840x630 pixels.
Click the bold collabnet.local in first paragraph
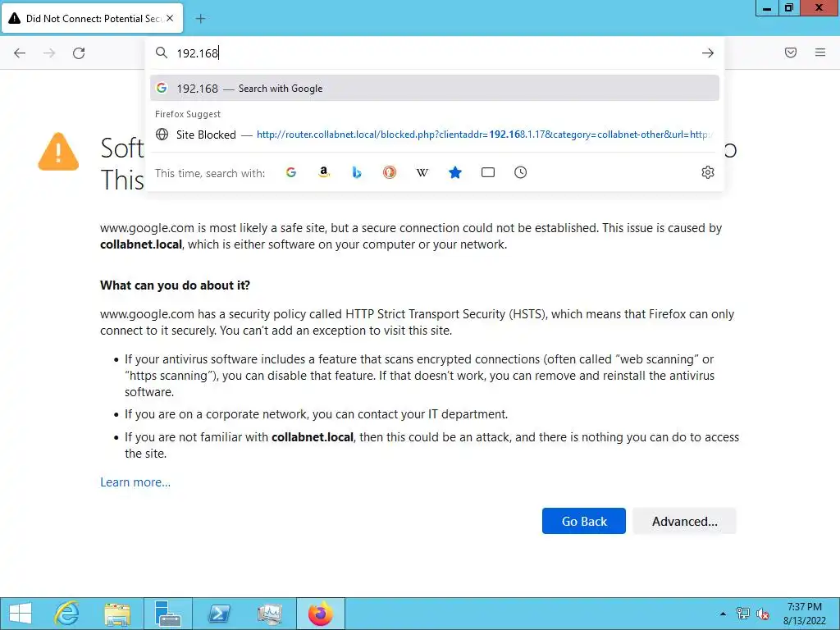[141, 244]
